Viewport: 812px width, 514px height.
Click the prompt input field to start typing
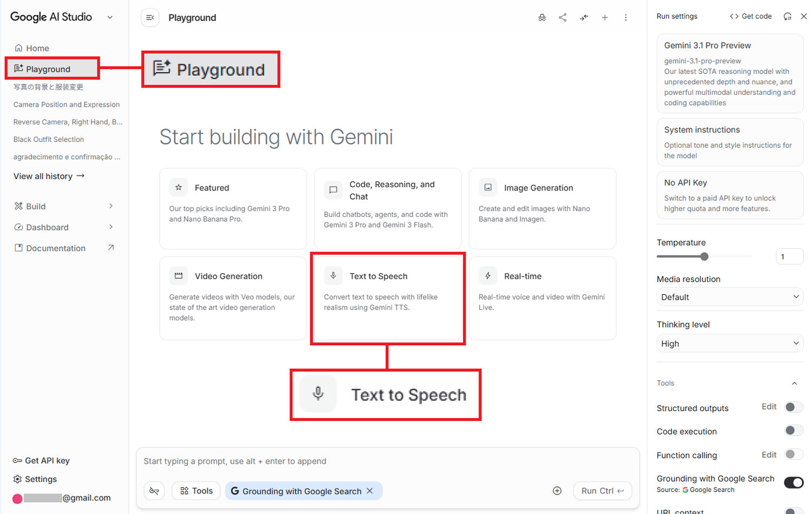point(325,461)
